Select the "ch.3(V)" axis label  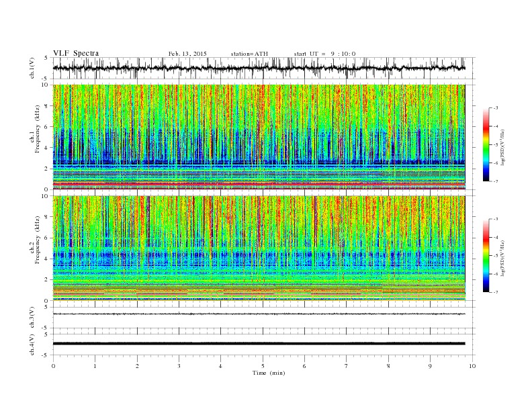click(32, 318)
